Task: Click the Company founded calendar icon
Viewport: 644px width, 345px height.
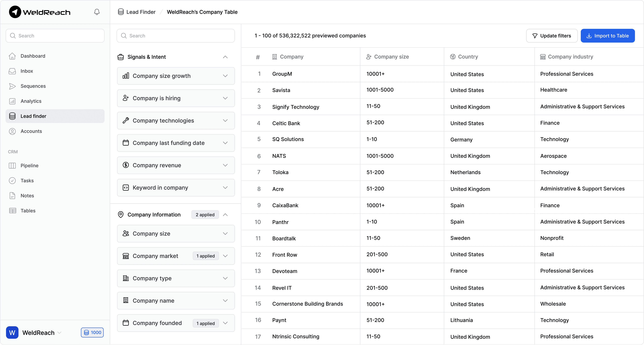Action: click(x=126, y=323)
